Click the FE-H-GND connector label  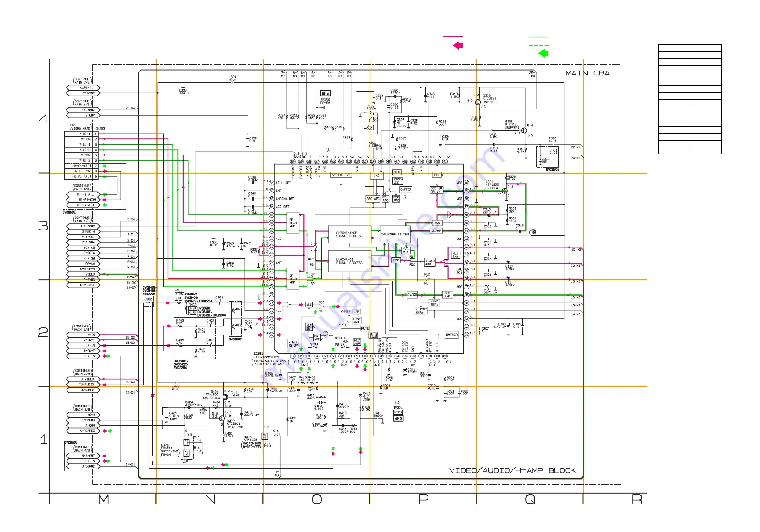84,420
